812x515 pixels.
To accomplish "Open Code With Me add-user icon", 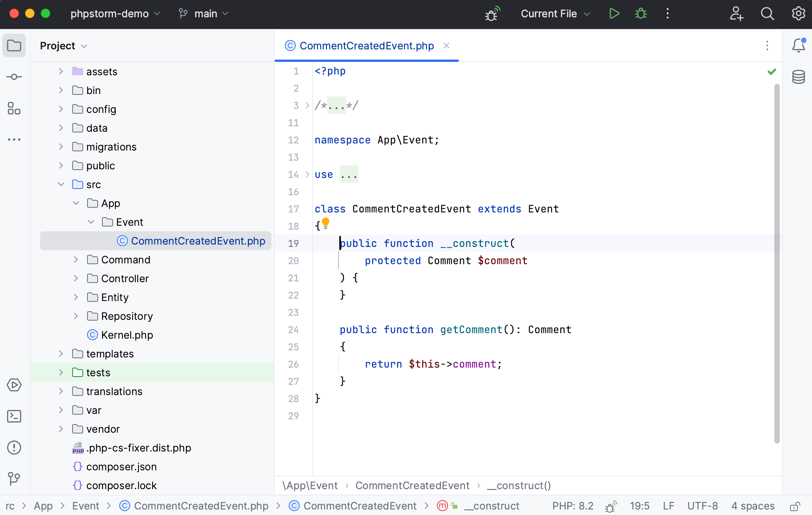I will coord(737,14).
